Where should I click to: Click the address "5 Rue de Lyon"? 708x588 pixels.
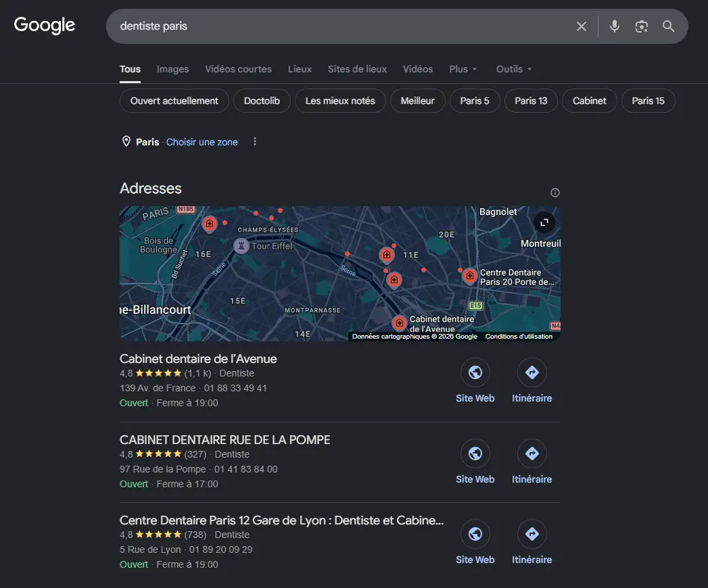150,549
